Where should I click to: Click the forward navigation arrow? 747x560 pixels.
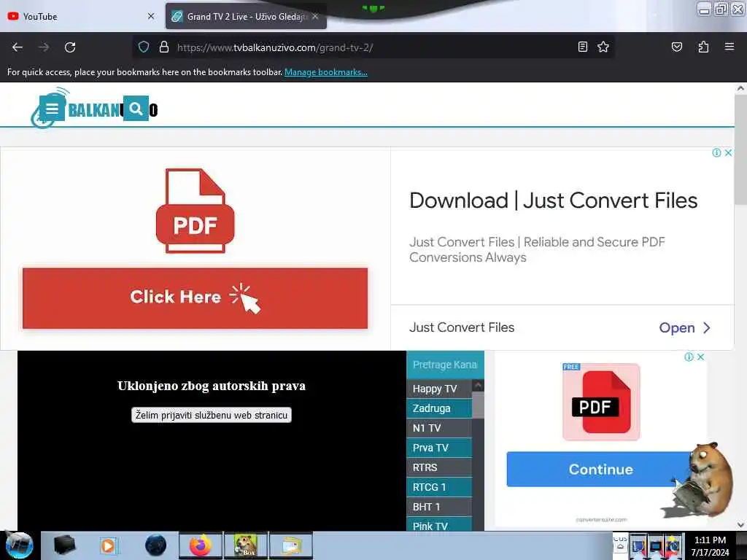[x=43, y=47]
